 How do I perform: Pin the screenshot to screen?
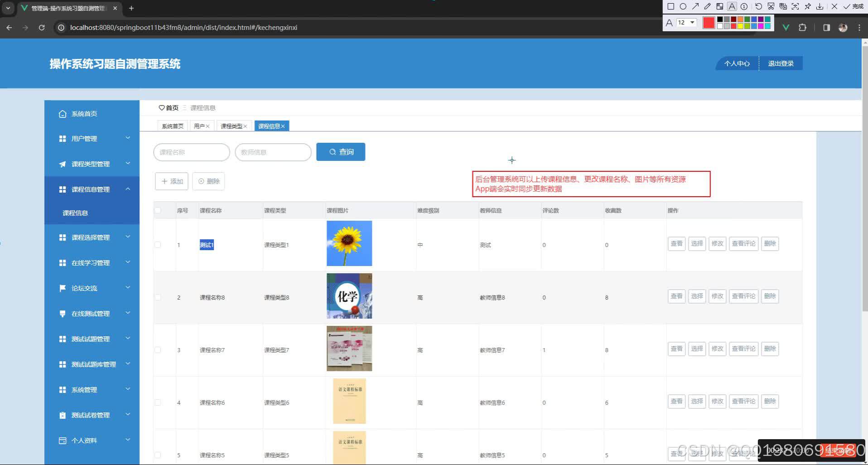click(807, 6)
